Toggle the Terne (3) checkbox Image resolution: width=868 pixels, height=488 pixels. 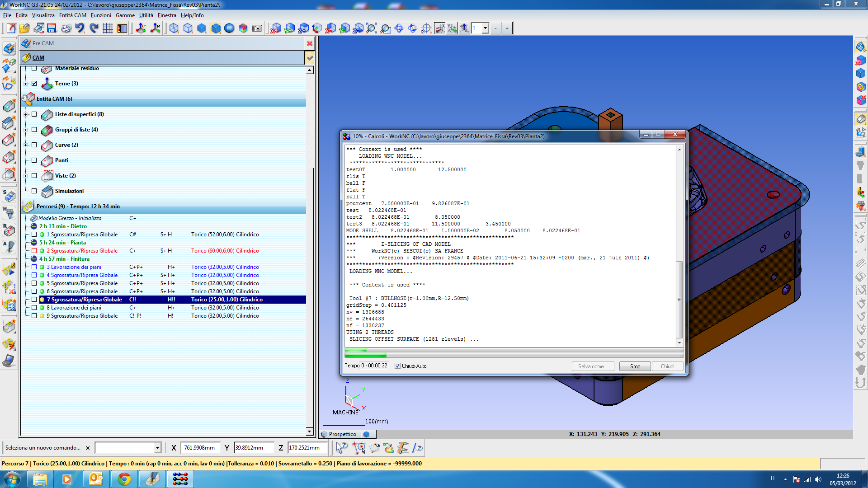coord(34,84)
